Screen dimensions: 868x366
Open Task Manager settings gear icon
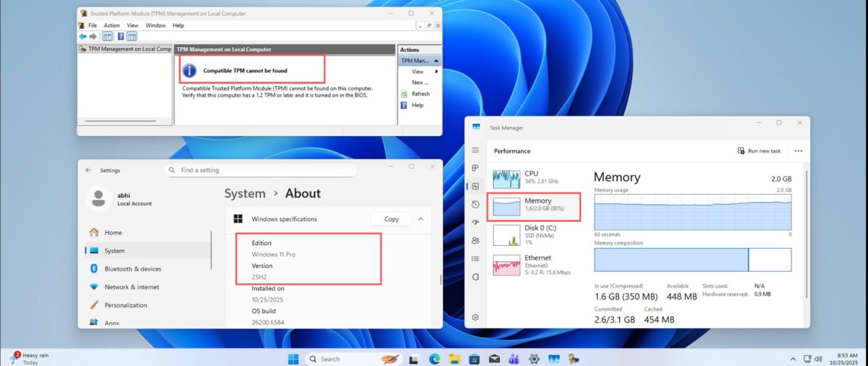[x=475, y=317]
